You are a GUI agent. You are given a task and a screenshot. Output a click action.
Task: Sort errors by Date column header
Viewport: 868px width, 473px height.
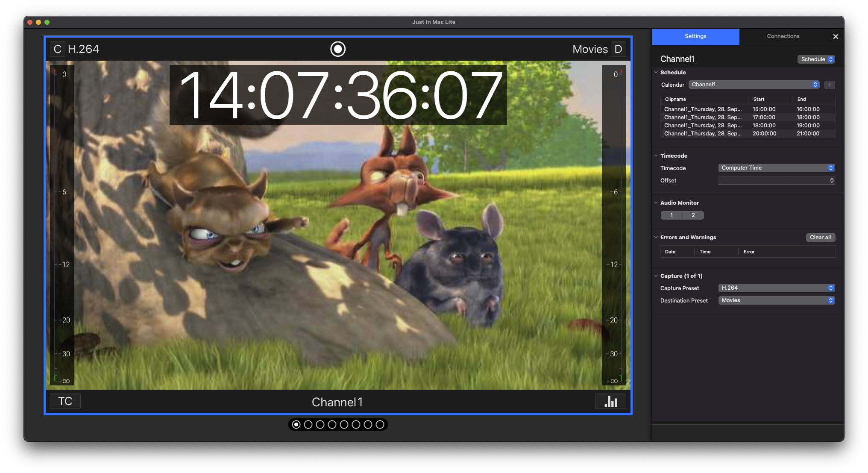coord(677,252)
